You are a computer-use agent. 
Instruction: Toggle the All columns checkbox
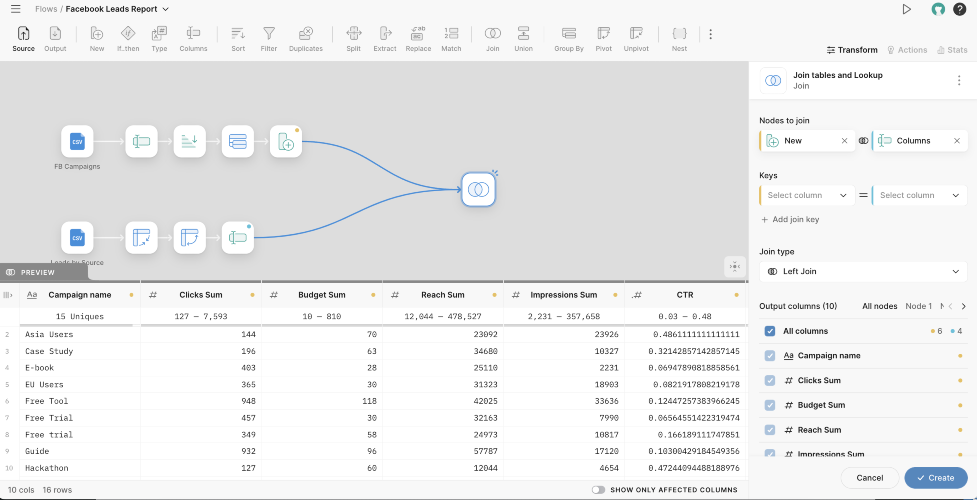click(x=770, y=331)
